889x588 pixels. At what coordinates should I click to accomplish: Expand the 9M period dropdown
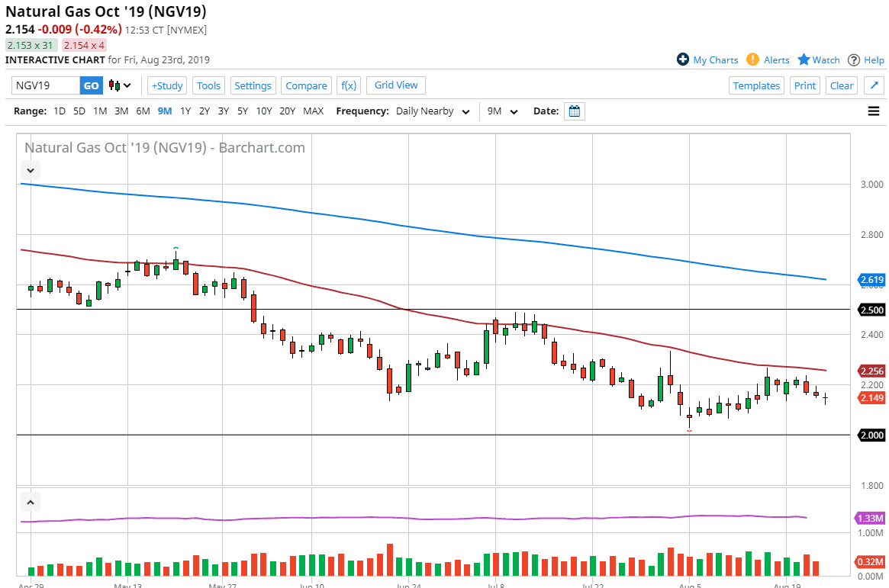tap(502, 111)
